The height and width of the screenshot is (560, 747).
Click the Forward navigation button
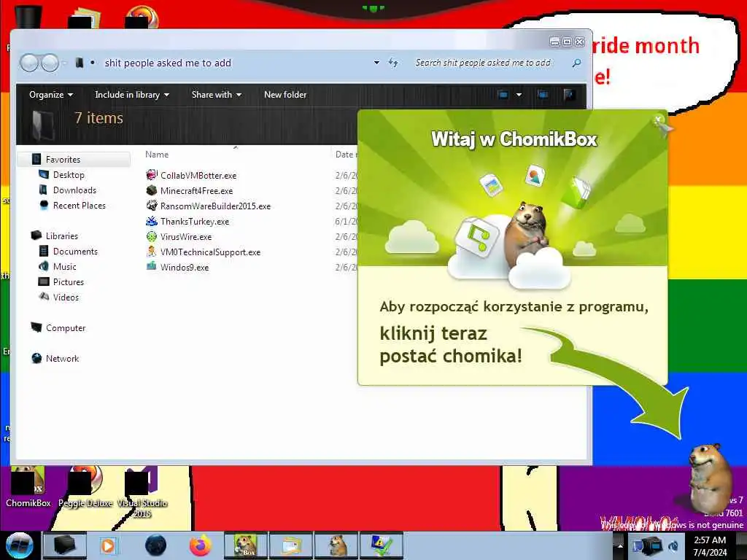[x=50, y=63]
